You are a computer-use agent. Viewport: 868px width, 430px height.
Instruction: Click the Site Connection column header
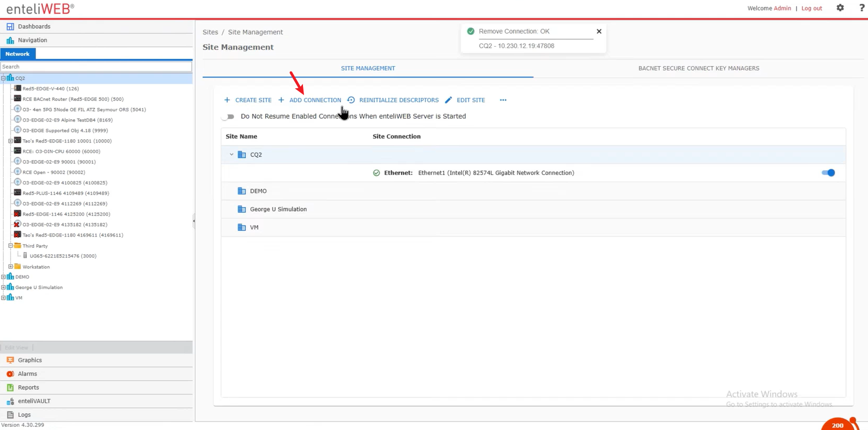396,137
